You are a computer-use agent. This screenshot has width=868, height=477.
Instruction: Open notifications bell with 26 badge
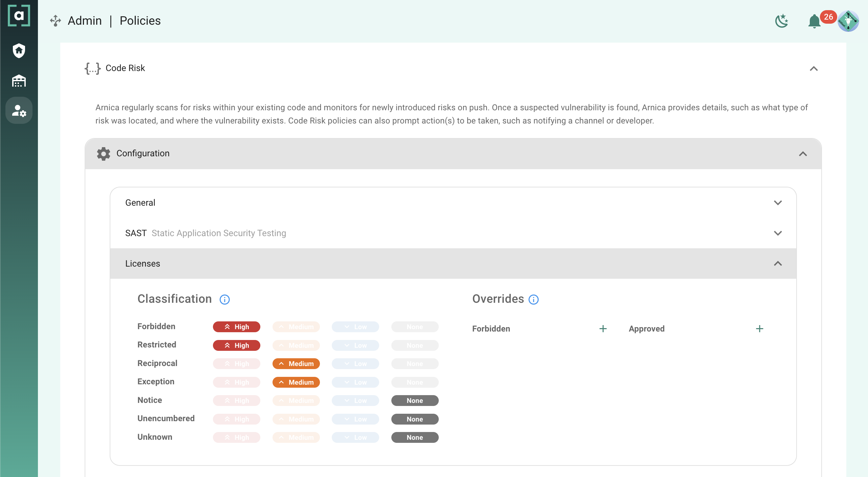coord(814,22)
